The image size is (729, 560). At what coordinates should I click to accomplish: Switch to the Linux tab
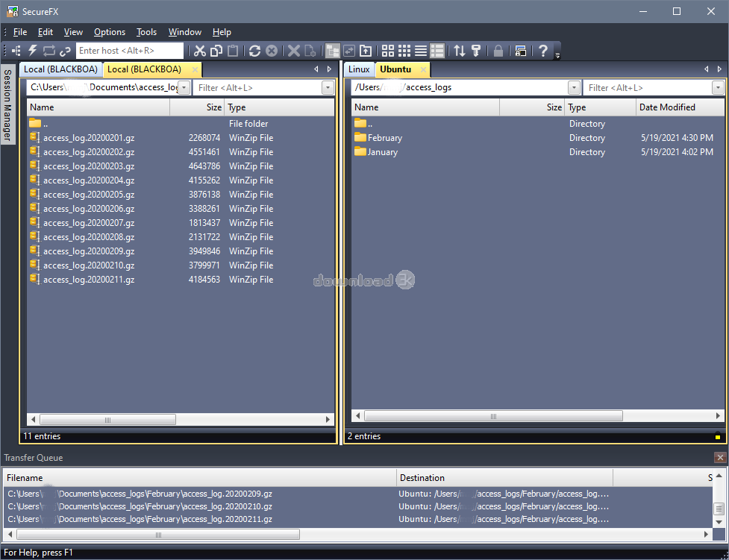359,69
